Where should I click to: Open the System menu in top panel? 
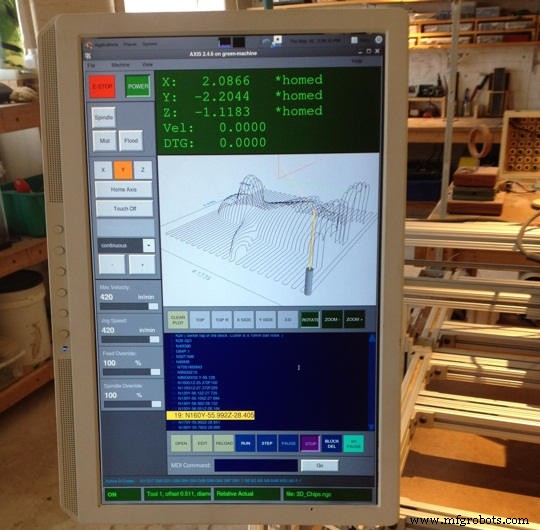click(x=150, y=44)
